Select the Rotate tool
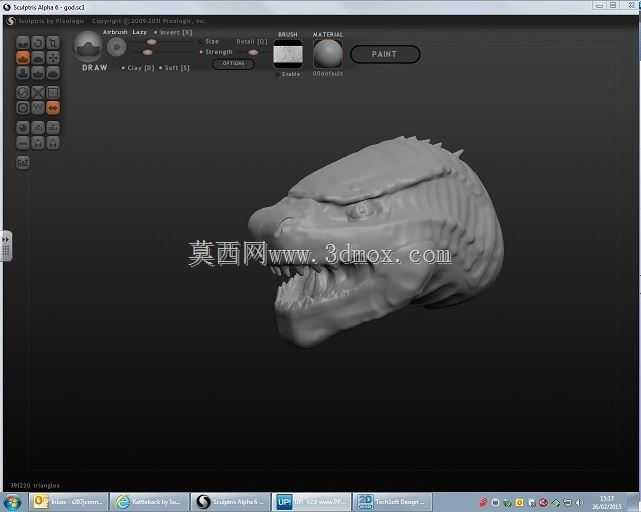The image size is (641, 512). [38, 43]
